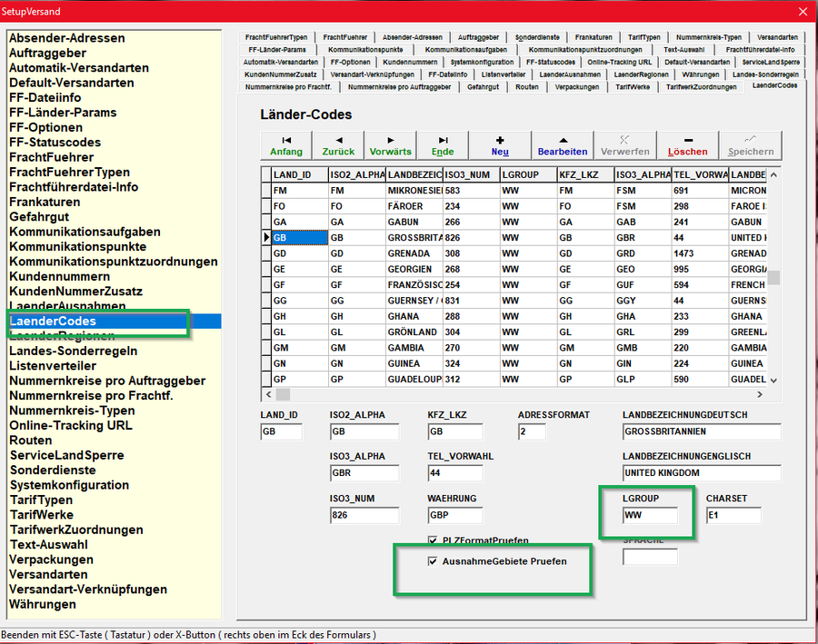Click the grid's vertical scroll down arrow
The width and height of the screenshot is (818, 644).
tap(773, 381)
